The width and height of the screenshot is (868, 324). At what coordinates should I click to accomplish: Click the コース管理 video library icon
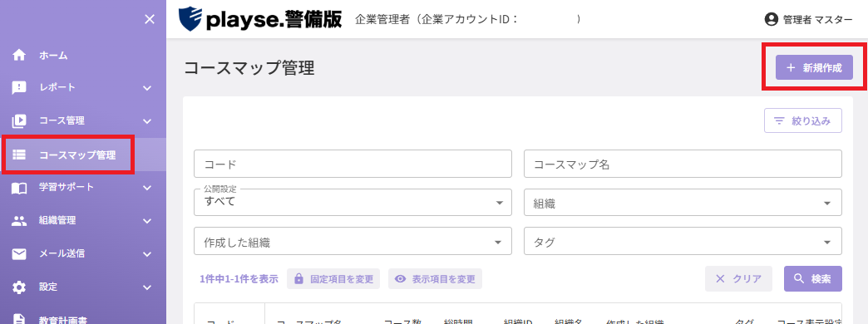click(19, 120)
